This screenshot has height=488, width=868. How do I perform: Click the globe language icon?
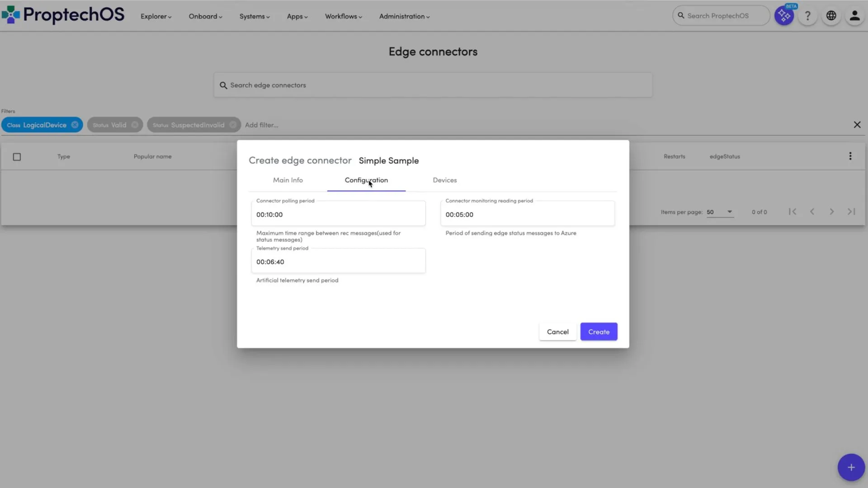(831, 16)
